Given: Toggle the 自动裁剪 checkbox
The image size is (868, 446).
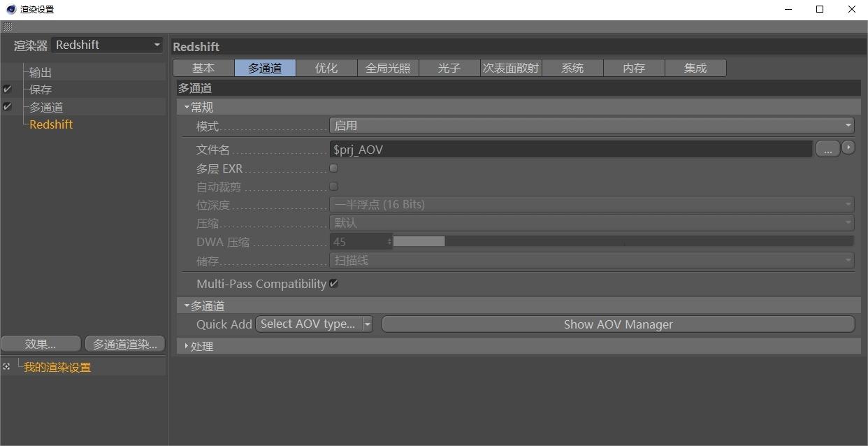Looking at the screenshot, I should point(333,186).
